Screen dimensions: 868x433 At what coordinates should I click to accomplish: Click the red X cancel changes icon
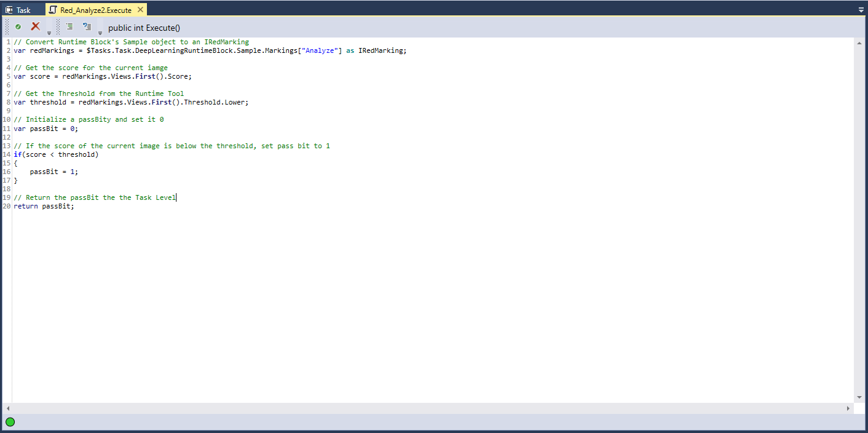pyautogui.click(x=36, y=26)
